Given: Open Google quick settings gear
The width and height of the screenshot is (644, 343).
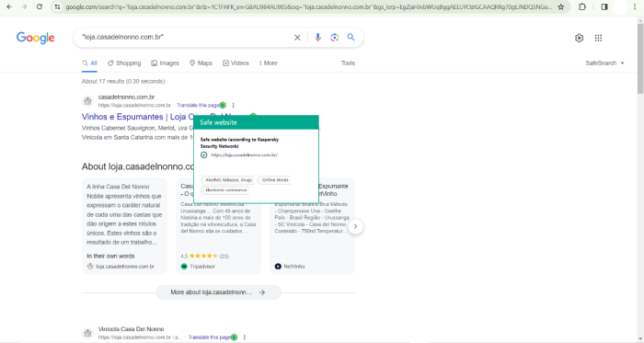Looking at the screenshot, I should coord(579,38).
